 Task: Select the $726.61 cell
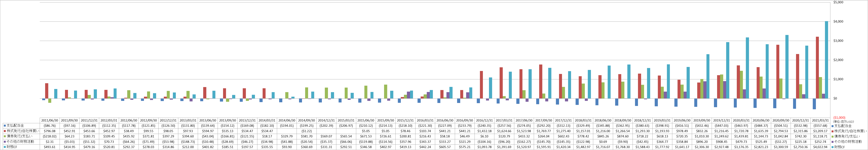tap(386, 136)
